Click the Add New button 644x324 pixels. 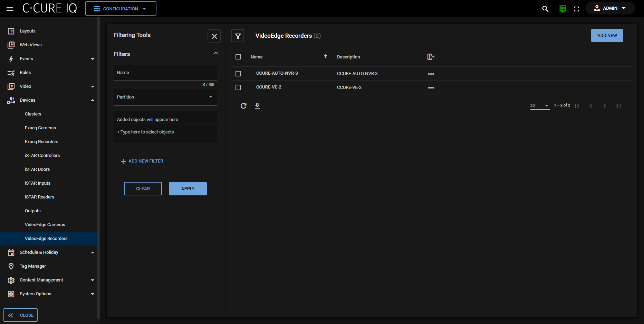click(607, 36)
